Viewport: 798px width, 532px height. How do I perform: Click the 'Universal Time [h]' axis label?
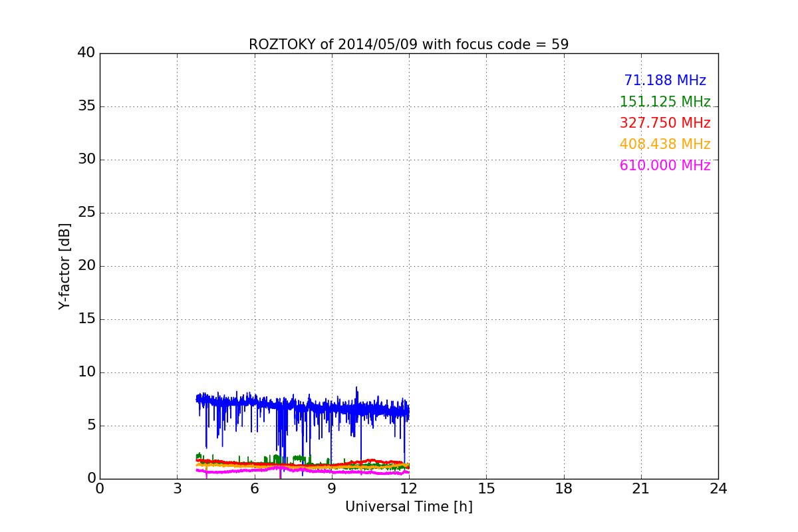click(x=408, y=507)
